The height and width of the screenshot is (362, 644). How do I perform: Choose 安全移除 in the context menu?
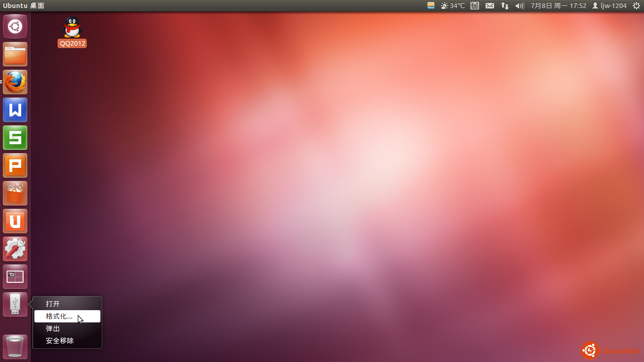tap(59, 341)
